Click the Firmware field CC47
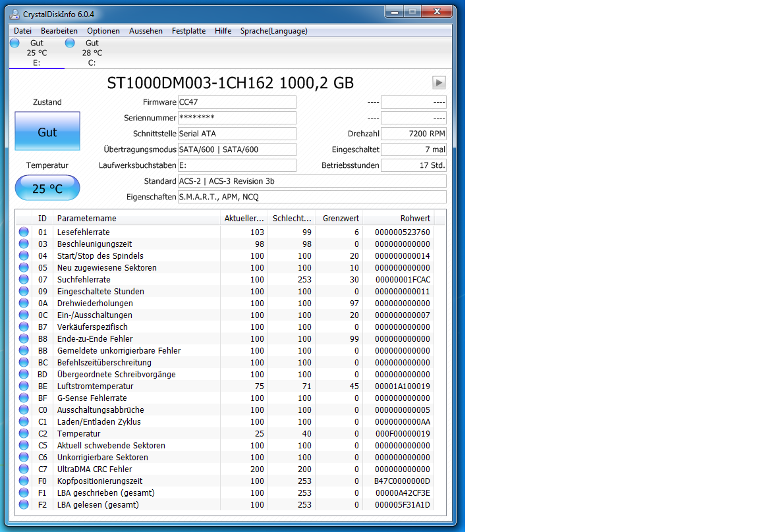Image resolution: width=759 pixels, height=532 pixels. [x=237, y=102]
